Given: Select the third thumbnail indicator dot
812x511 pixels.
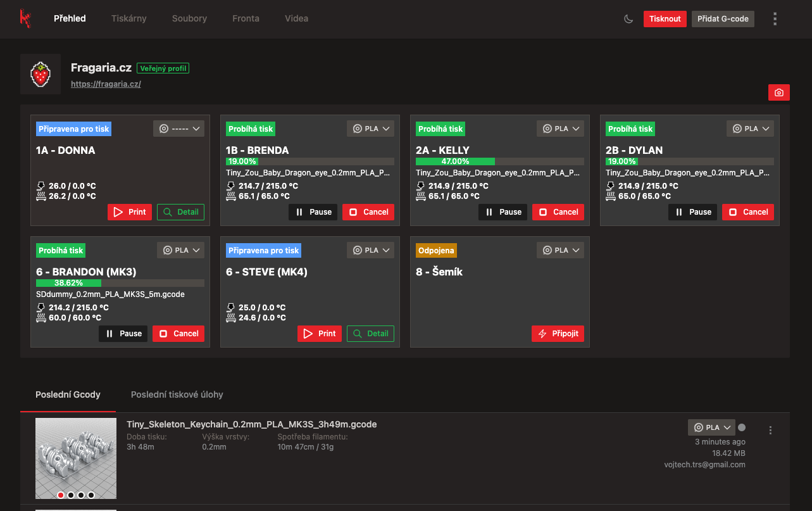Looking at the screenshot, I should pos(81,495).
